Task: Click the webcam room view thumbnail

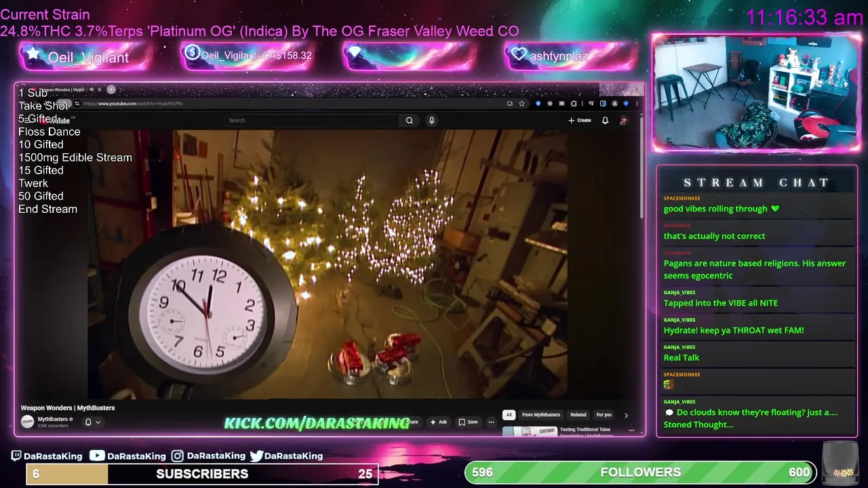Action: click(756, 93)
